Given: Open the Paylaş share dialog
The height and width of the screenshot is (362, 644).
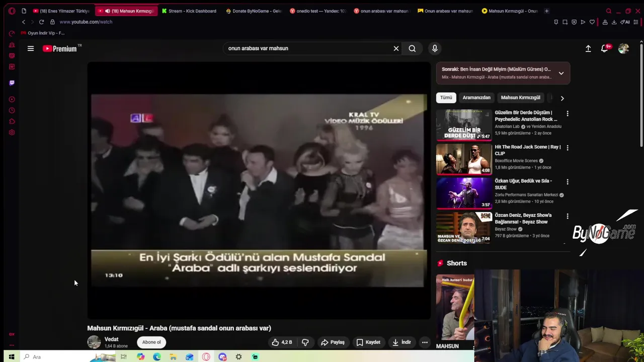Looking at the screenshot, I should click(x=333, y=342).
